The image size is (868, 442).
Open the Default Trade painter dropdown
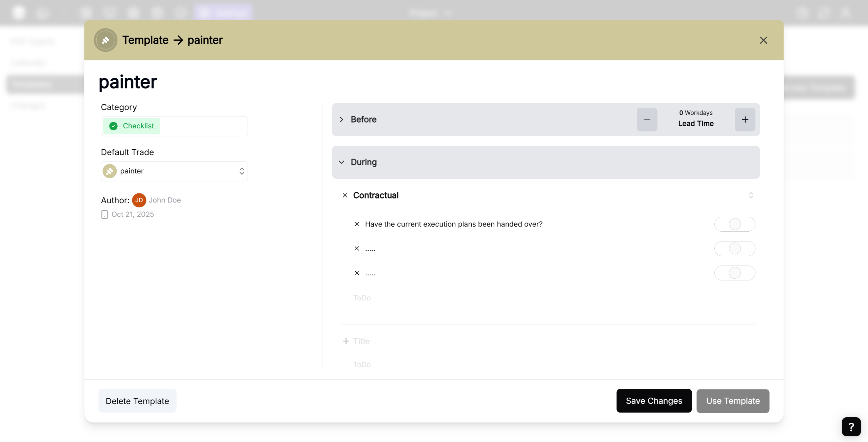[x=174, y=171]
